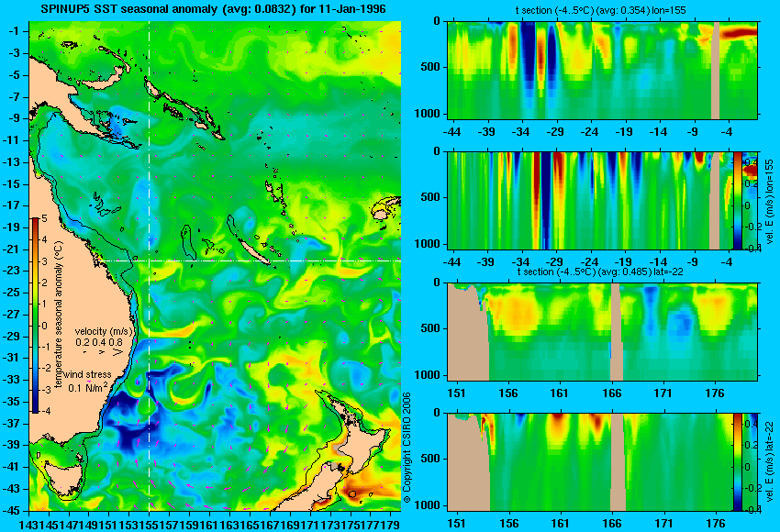Click the 'wind stress' legend label
The height and width of the screenshot is (532, 780).
87,375
